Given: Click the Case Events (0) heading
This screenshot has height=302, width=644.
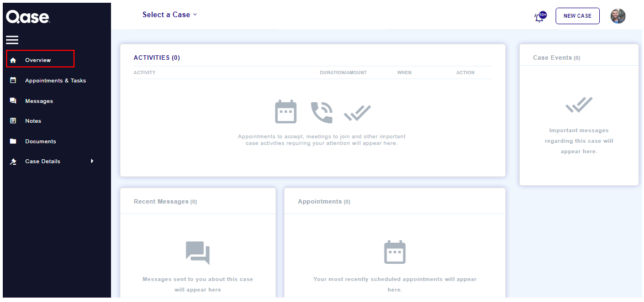Looking at the screenshot, I should [557, 58].
